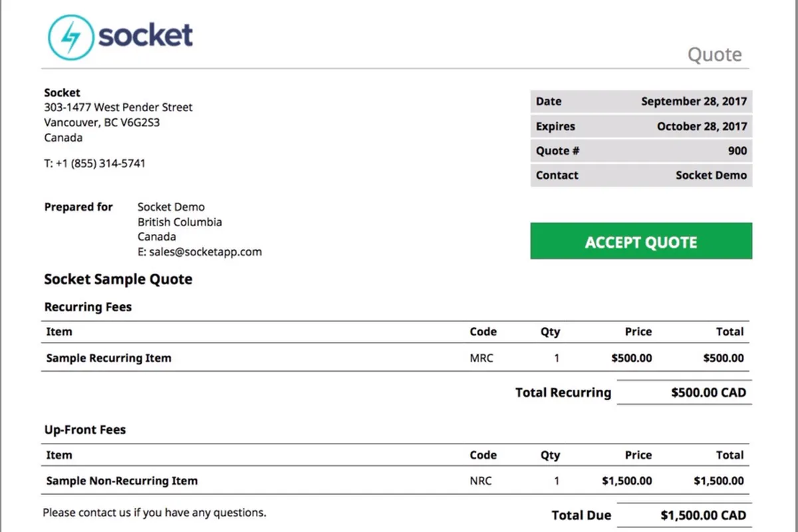Click the Socket Demo contact value
This screenshot has width=798, height=532.
[x=711, y=176]
